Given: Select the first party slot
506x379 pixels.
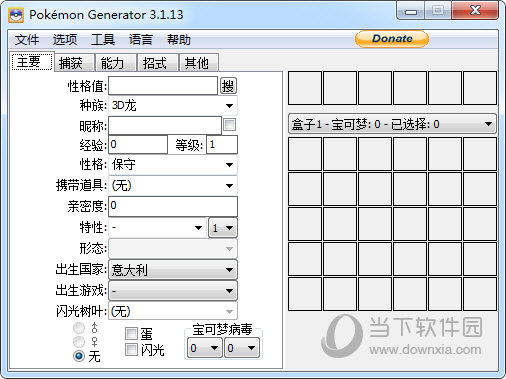Looking at the screenshot, I should [x=305, y=88].
